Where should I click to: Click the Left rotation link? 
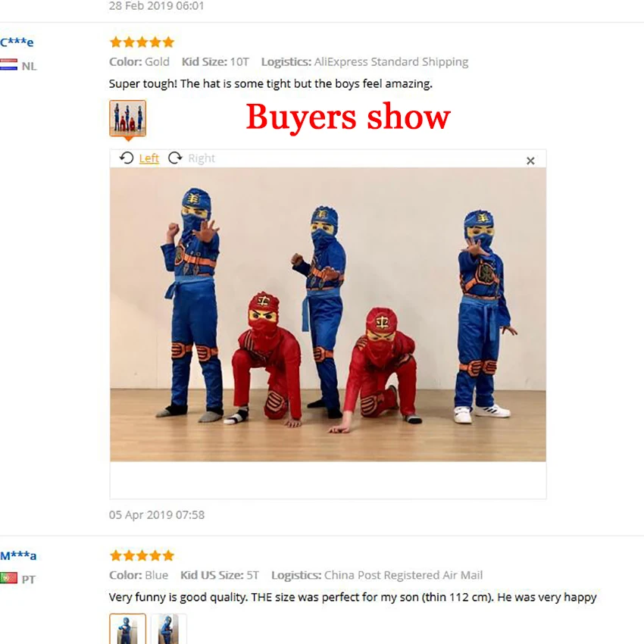coord(148,158)
